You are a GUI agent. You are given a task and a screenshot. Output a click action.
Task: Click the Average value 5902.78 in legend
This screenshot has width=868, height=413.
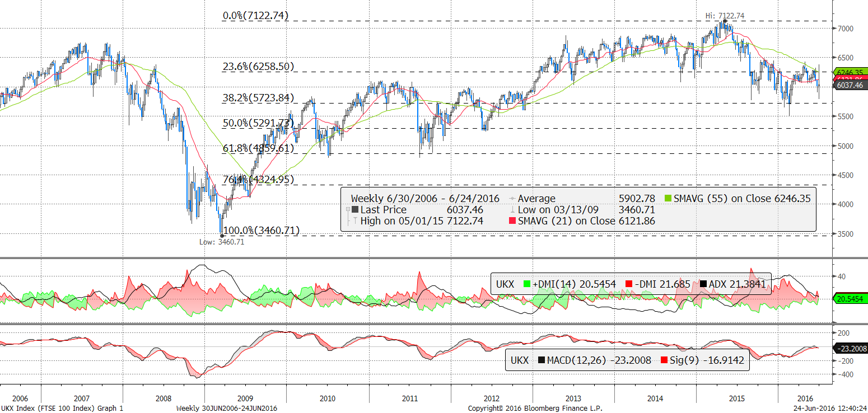pos(636,198)
